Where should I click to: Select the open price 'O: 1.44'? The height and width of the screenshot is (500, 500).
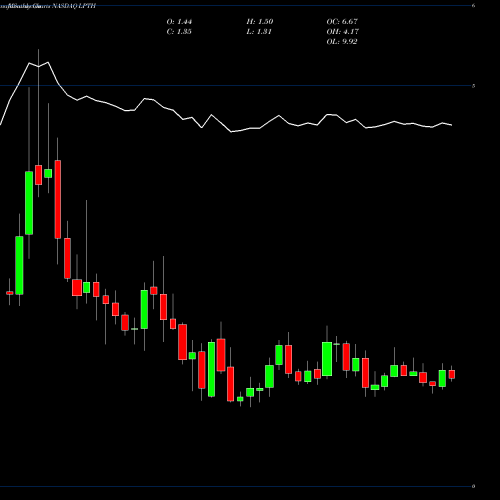tap(179, 22)
